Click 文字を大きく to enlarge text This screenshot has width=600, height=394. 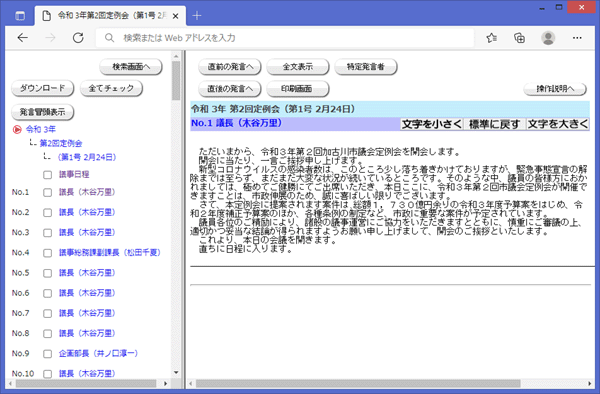(x=558, y=124)
